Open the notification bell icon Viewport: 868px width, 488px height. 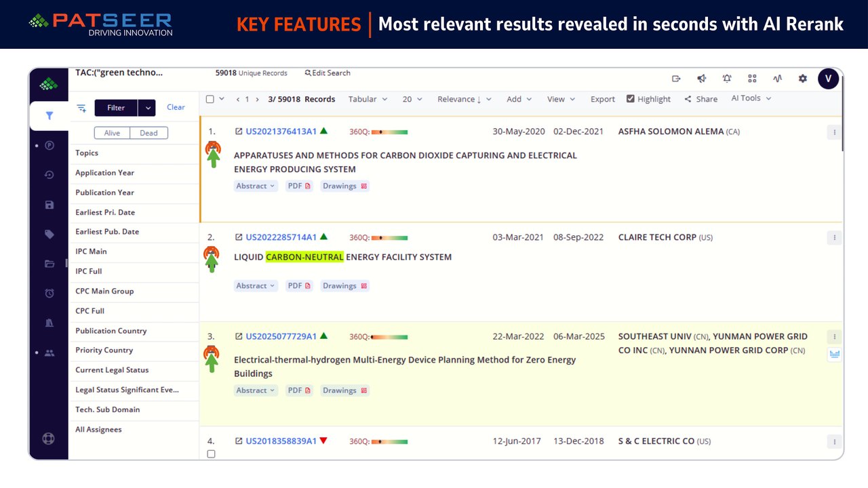(x=727, y=79)
